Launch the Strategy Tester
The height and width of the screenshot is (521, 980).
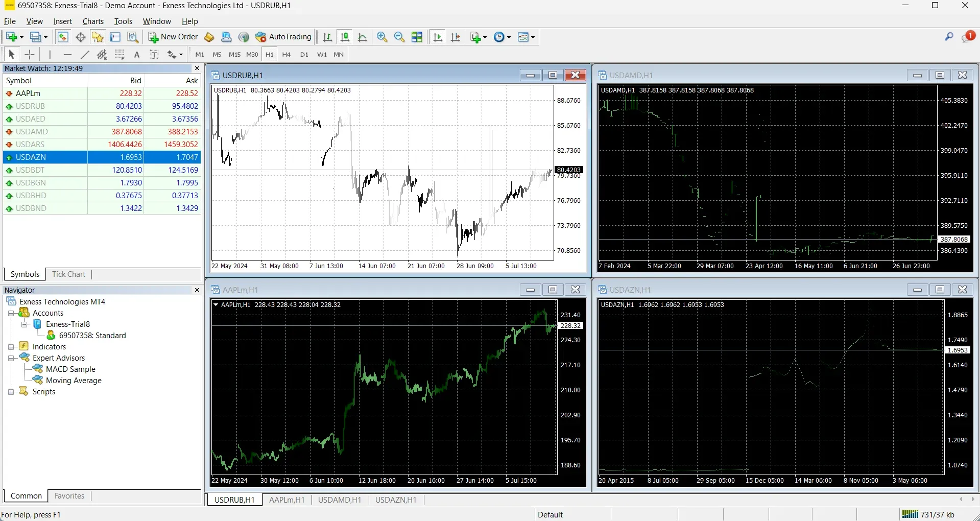(x=133, y=37)
